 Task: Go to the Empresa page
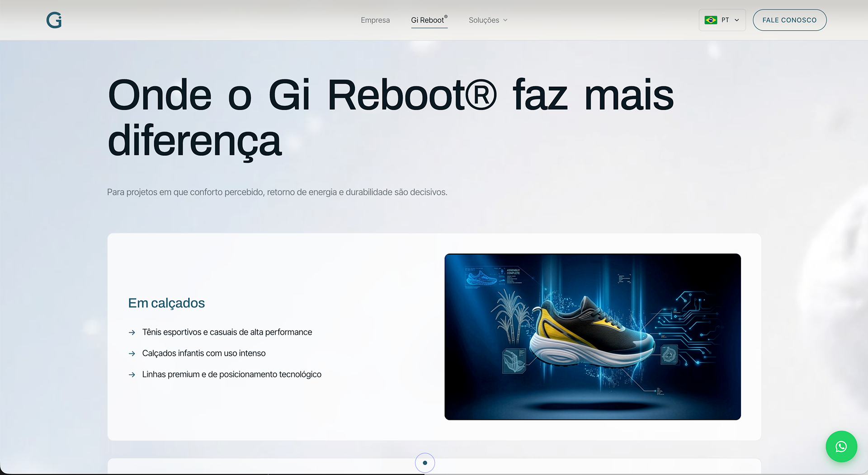coord(375,20)
